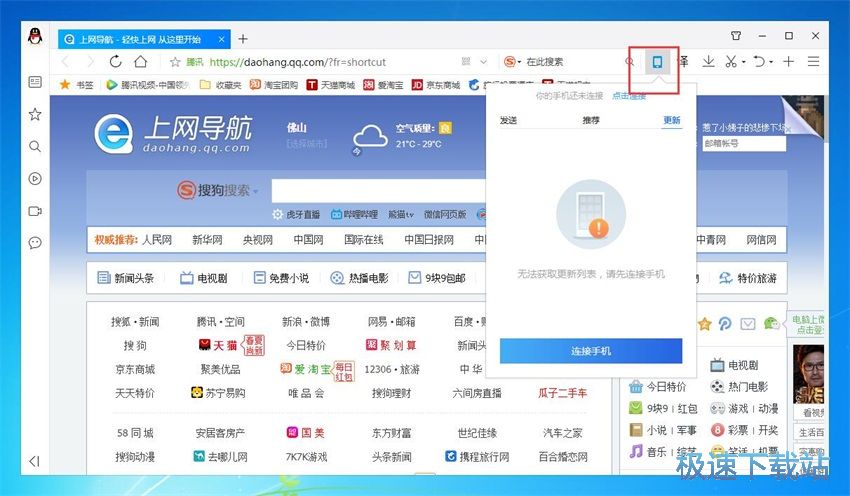Open the sidebar news panel icon
This screenshot has height=496, width=850.
[x=35, y=82]
